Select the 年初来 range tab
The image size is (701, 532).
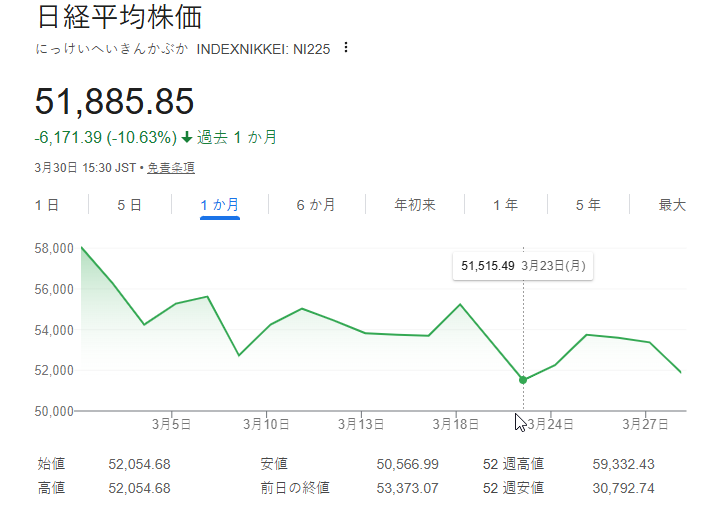(x=415, y=205)
